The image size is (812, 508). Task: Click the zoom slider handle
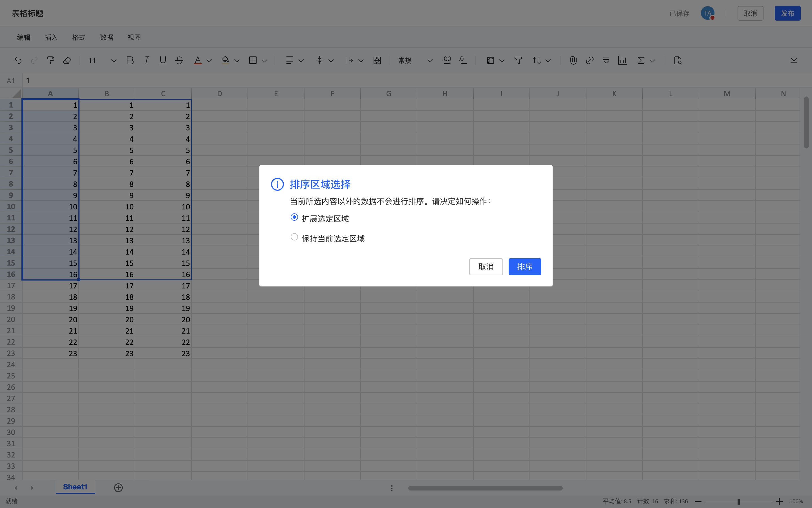(738, 502)
